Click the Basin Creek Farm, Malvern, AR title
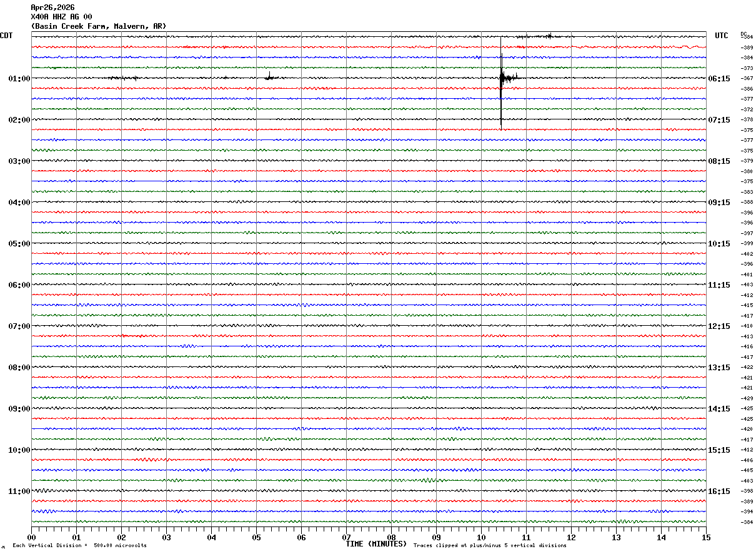 (x=99, y=26)
